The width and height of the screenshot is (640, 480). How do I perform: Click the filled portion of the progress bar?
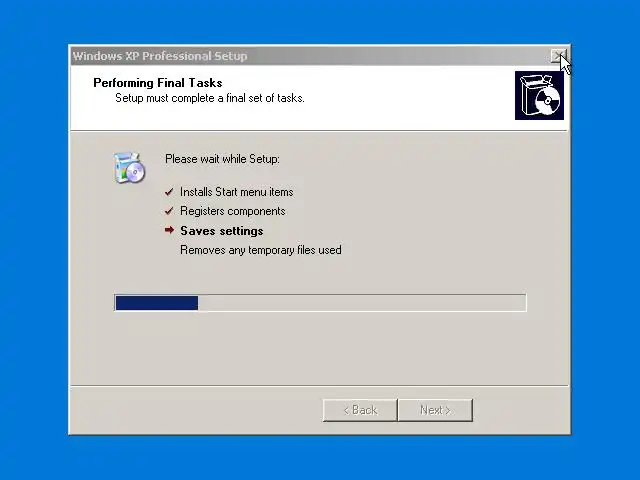(157, 303)
